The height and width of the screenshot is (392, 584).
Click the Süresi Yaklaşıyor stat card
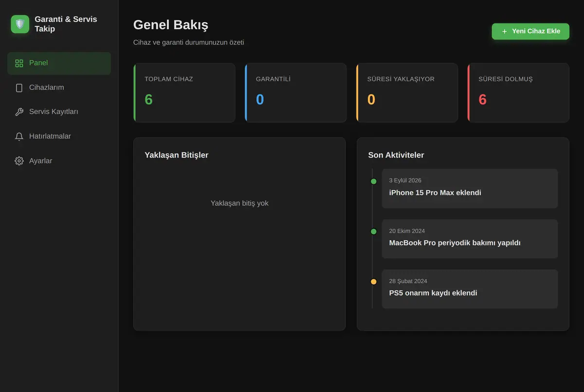tap(407, 92)
